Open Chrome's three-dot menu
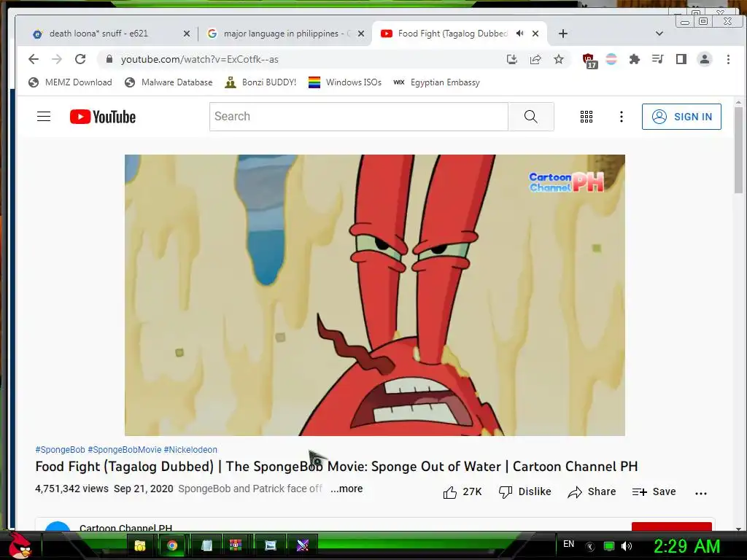The height and width of the screenshot is (560, 747). click(729, 60)
